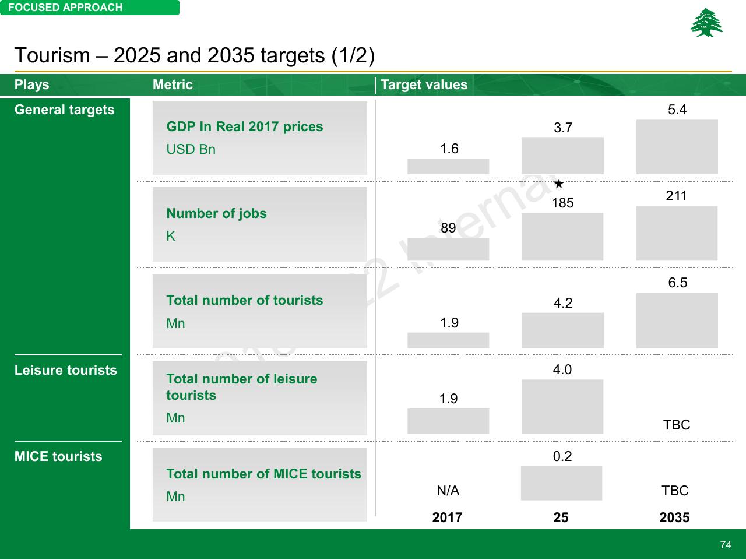
Task: Click the Total number of tourists metric
Action: coord(245,300)
